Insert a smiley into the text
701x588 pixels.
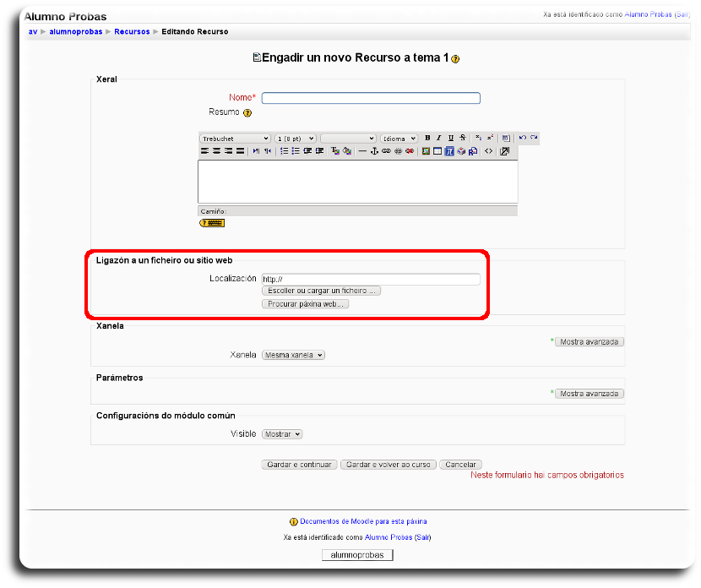[461, 151]
